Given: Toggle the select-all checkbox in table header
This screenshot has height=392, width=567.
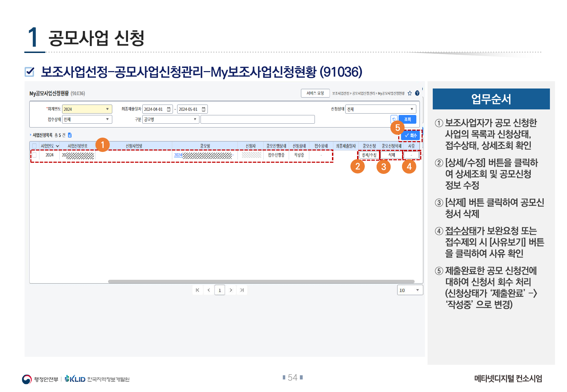Looking at the screenshot, I should coord(34,146).
